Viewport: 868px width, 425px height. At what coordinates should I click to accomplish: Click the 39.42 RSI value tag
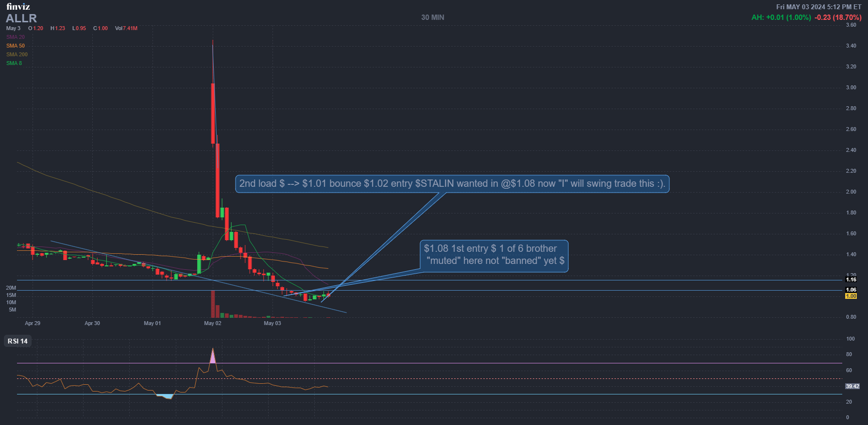point(852,386)
